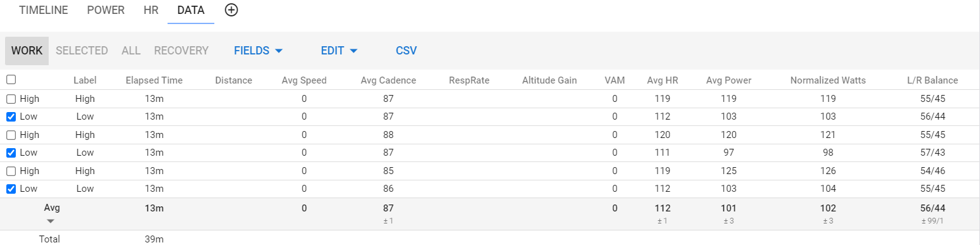Viewport: 980px width, 245px height.
Task: Click the WORK intervals filter
Action: pos(27,51)
